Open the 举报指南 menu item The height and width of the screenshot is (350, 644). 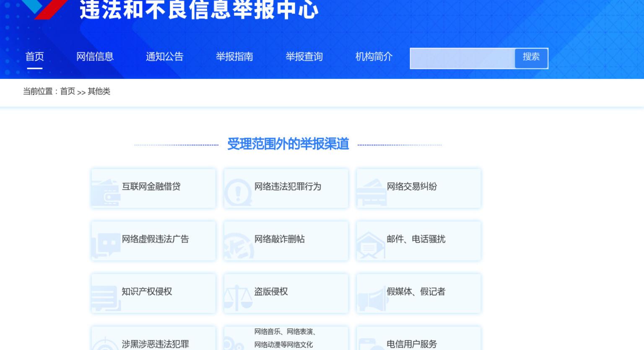tap(234, 57)
